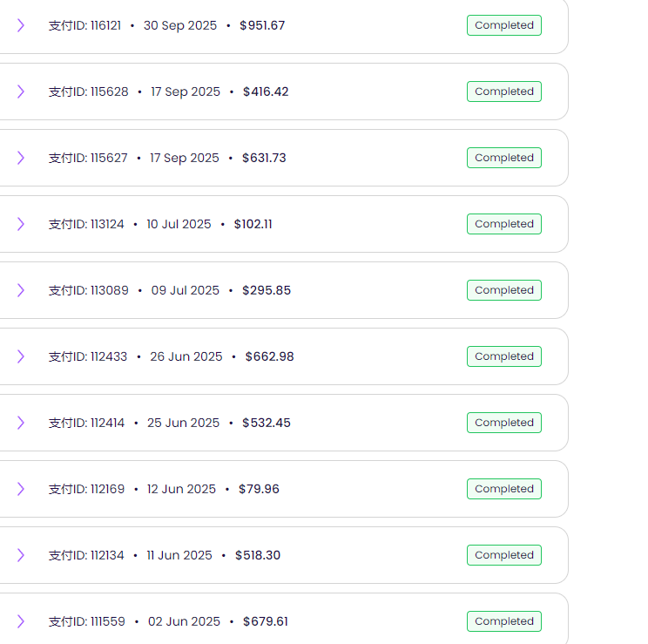The height and width of the screenshot is (644, 648).
Task: Select Completed status on 17 Sep $416.42
Action: 503,92
